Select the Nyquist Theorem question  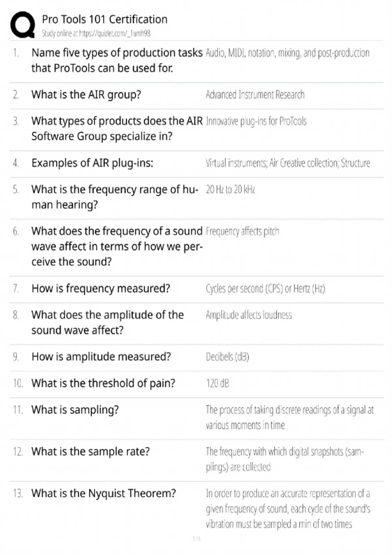coord(104,493)
